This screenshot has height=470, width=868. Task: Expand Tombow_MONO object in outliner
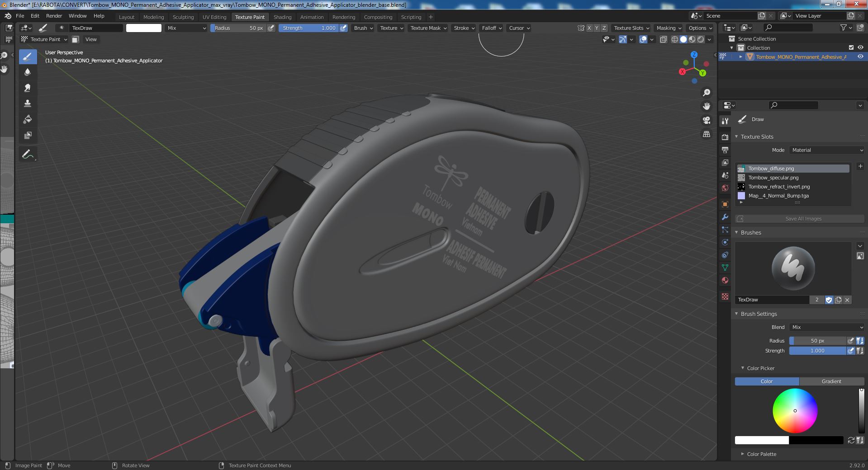coord(740,56)
